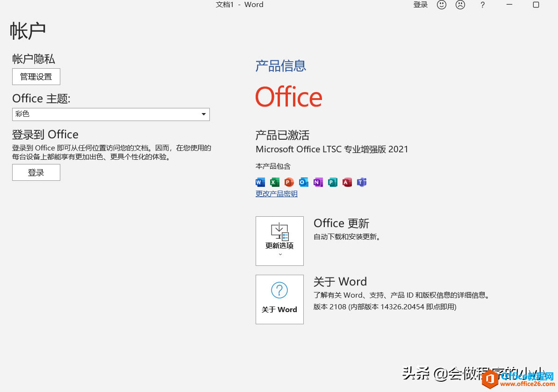Open the 更新选项 update options button

point(280,241)
